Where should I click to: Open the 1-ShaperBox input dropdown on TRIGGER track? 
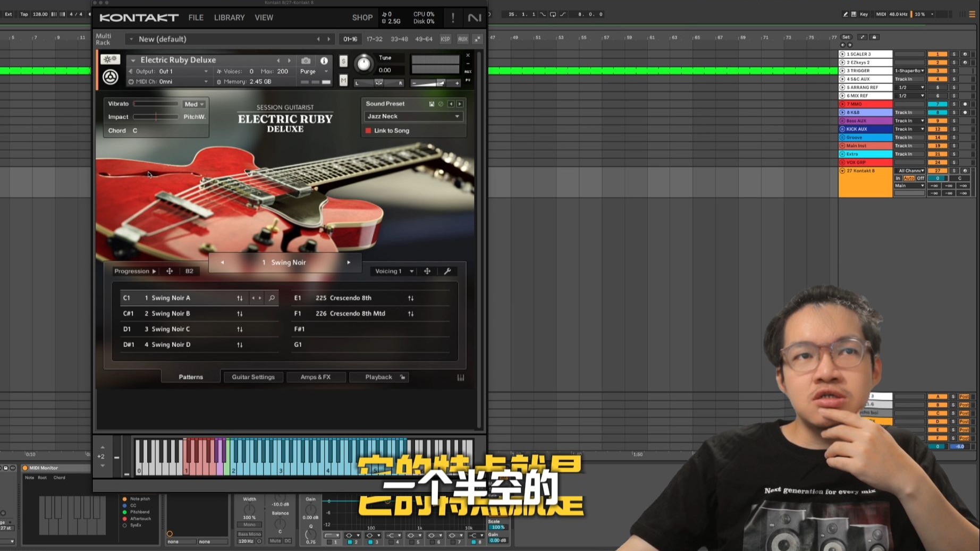(910, 71)
